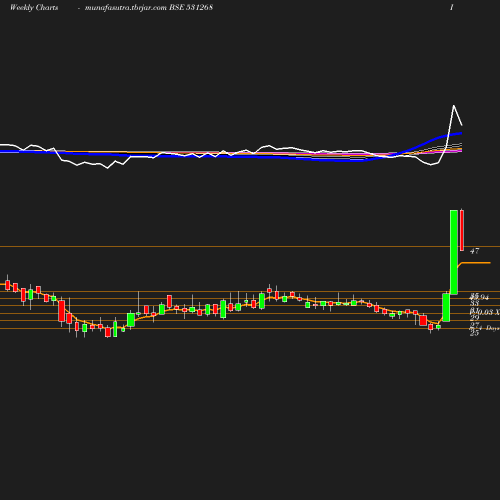Click the munafasutra.tbrjar.com watermark link text
The height and width of the screenshot is (500, 500).
point(126,7)
